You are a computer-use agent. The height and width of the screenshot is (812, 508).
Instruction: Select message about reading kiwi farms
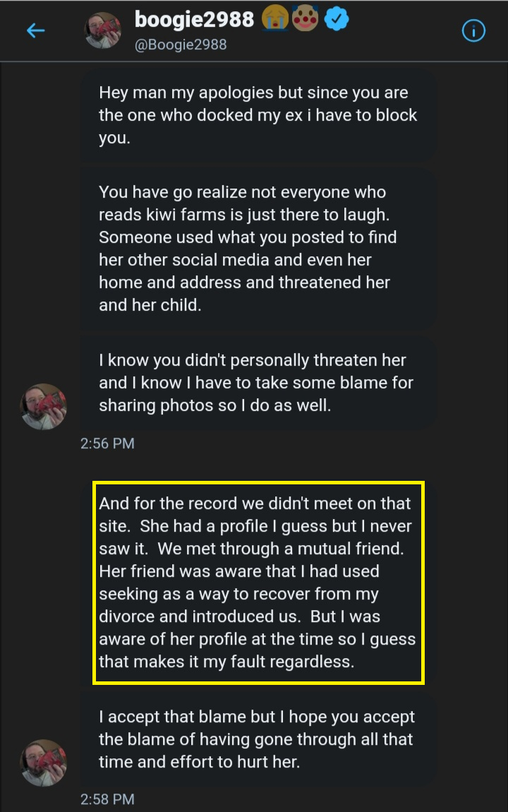[257, 248]
